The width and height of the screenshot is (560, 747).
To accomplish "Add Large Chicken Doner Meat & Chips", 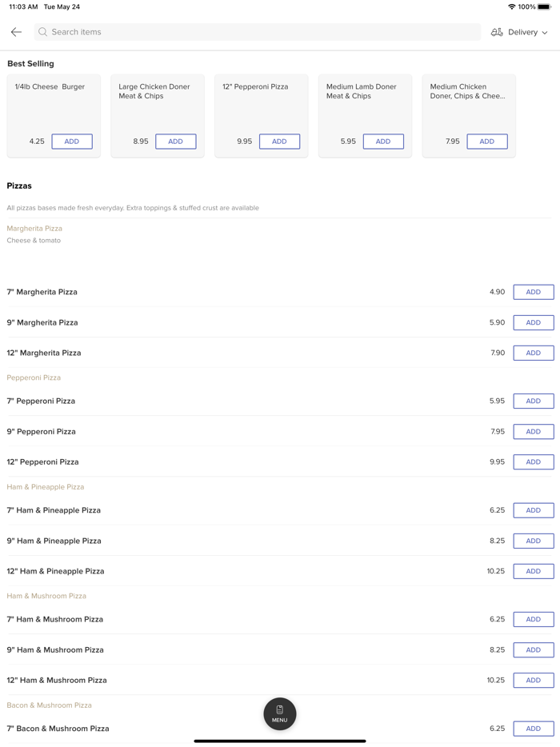I will (176, 142).
